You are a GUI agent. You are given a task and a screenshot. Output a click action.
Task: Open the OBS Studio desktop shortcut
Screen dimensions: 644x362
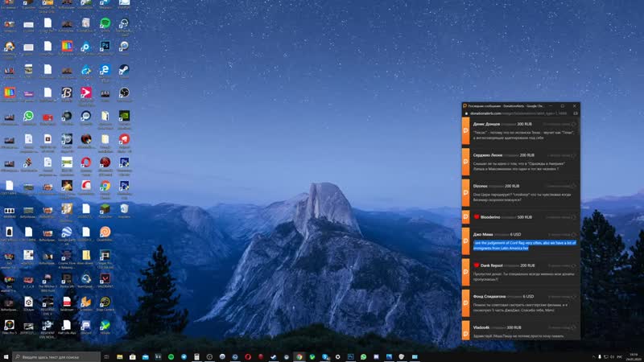click(125, 93)
